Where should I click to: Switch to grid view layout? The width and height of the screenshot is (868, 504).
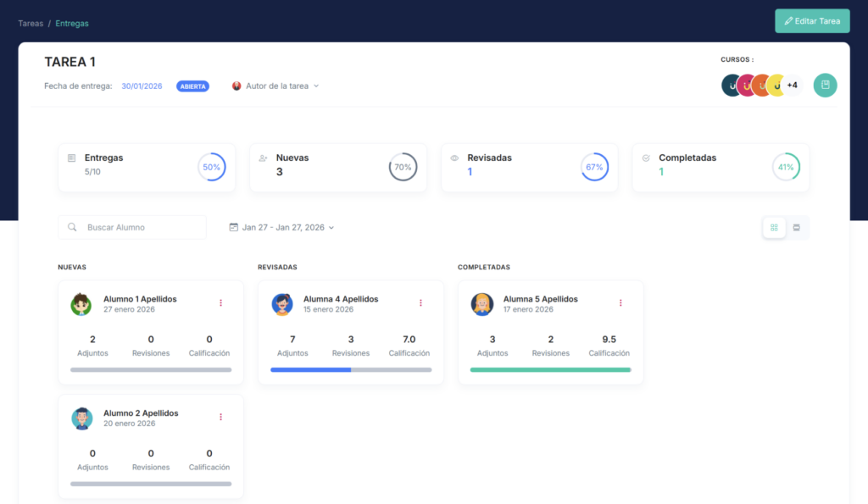774,228
